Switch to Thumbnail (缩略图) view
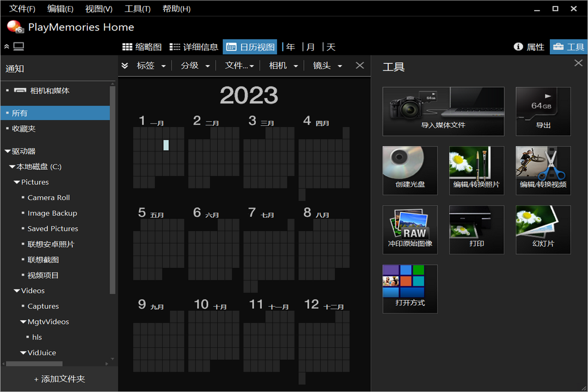 [x=142, y=47]
